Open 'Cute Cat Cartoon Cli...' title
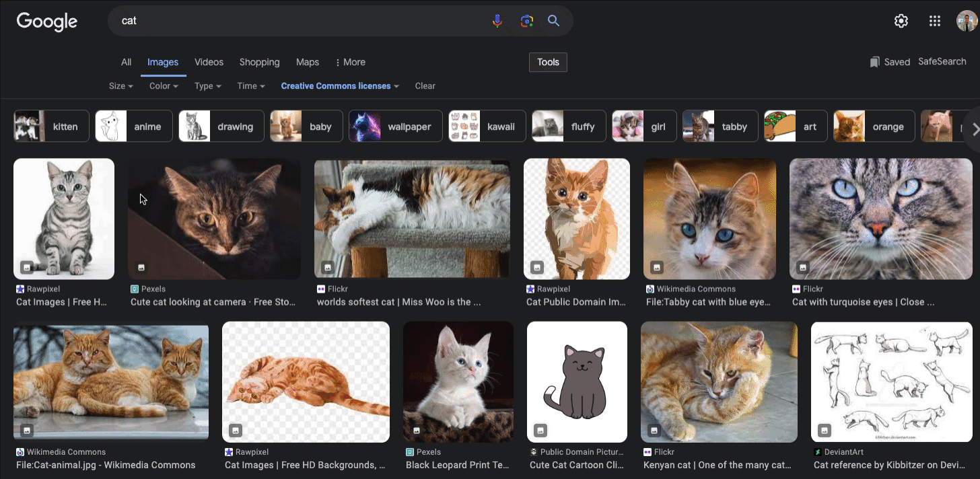Image resolution: width=980 pixels, height=479 pixels. coord(577,465)
